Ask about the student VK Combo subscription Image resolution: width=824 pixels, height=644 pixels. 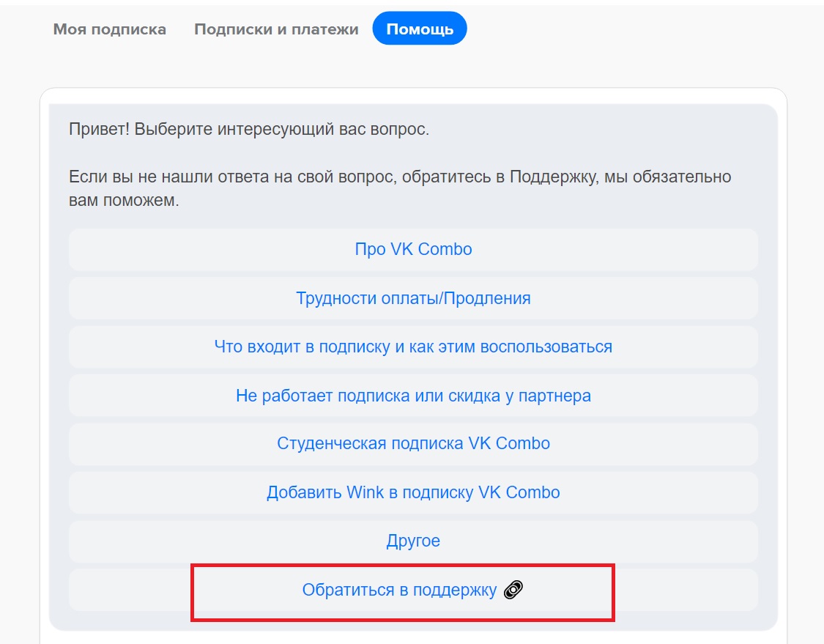413,443
